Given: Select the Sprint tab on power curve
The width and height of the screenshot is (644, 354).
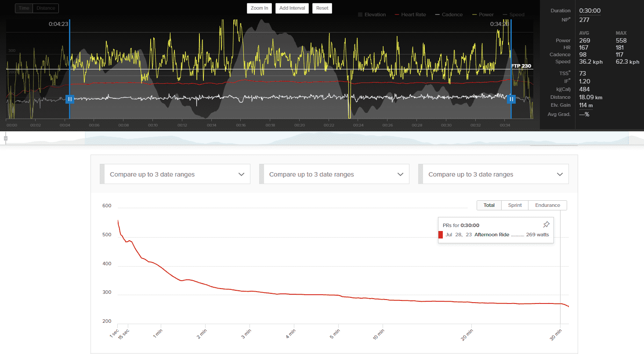Looking at the screenshot, I should click(x=515, y=205).
